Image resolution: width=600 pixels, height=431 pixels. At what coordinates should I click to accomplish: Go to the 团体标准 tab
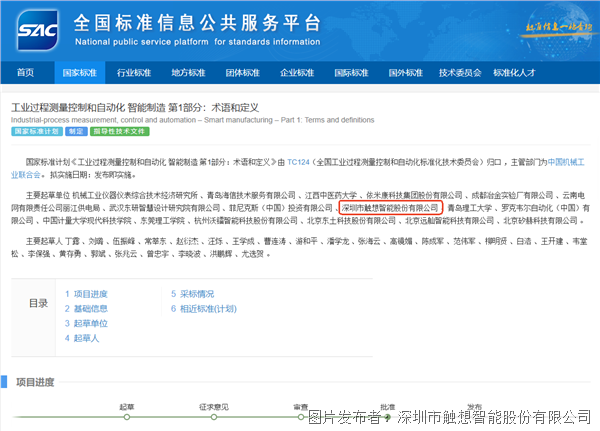(242, 73)
